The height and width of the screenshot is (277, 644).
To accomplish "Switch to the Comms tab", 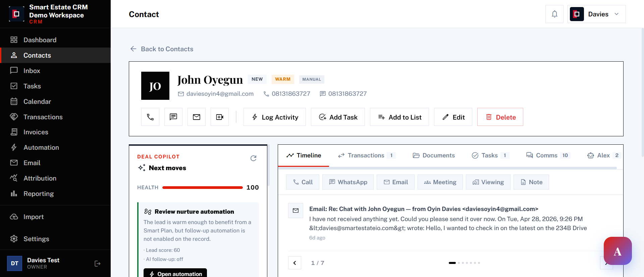I will tap(548, 155).
